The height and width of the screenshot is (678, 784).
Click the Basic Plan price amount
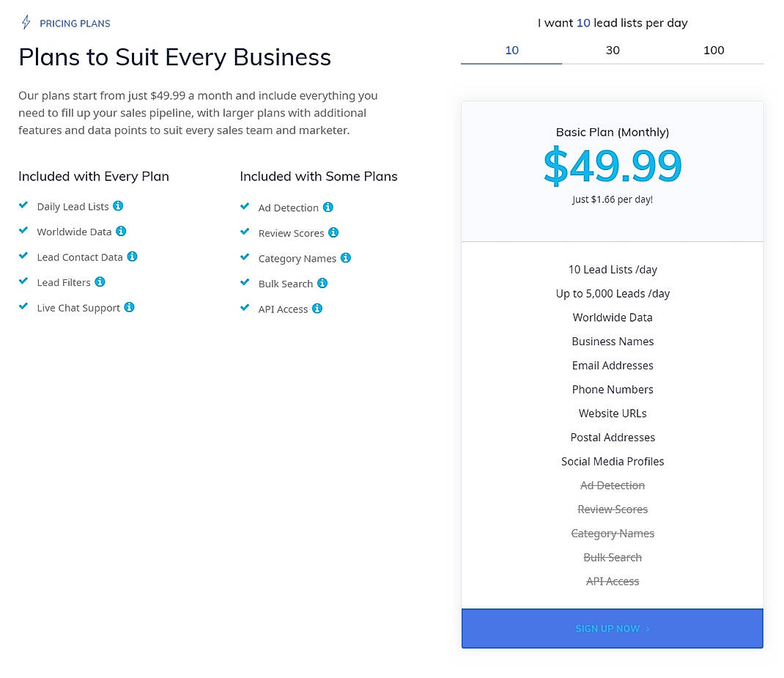613,165
